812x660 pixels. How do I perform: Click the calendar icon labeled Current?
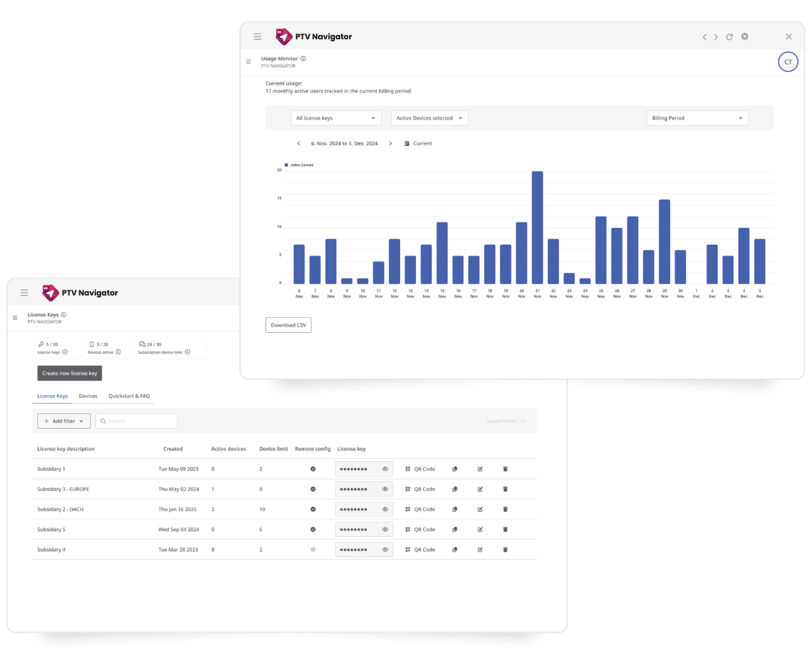407,143
